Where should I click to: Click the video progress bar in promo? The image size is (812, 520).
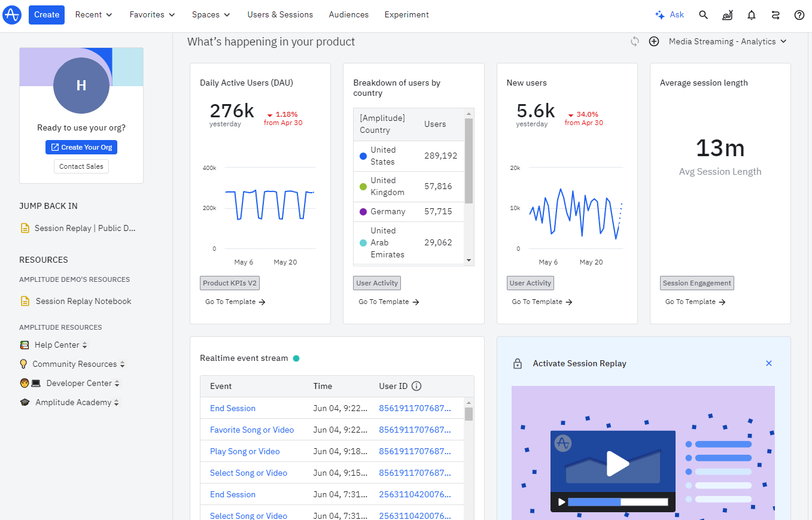point(617,502)
